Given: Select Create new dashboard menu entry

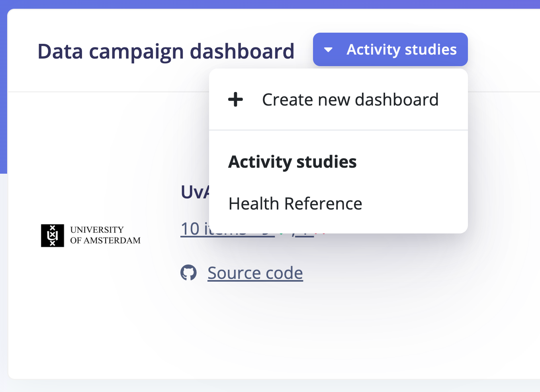Looking at the screenshot, I should click(x=350, y=100).
